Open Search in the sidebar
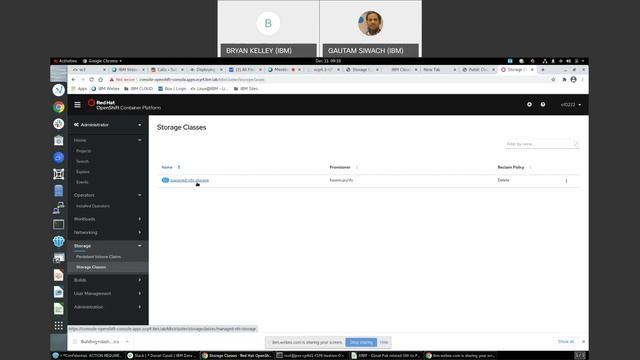The width and height of the screenshot is (640, 360). [x=82, y=162]
